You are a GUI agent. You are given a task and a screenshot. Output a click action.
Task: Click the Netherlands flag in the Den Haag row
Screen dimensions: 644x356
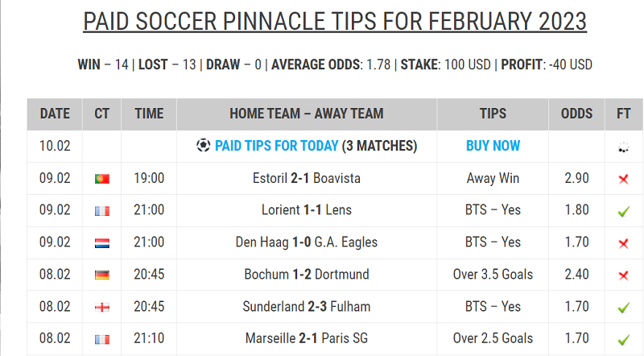[x=102, y=243]
